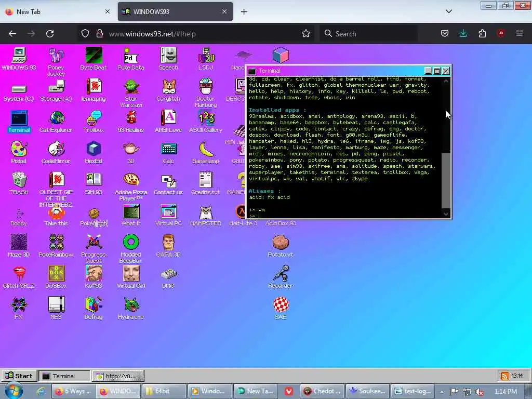Launch Piskel paint icon
This screenshot has height=399, width=532.
point(19,152)
